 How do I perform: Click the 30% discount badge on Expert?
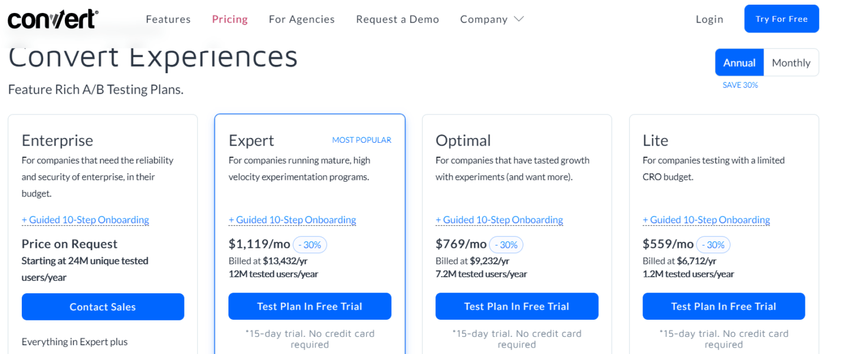click(x=310, y=244)
